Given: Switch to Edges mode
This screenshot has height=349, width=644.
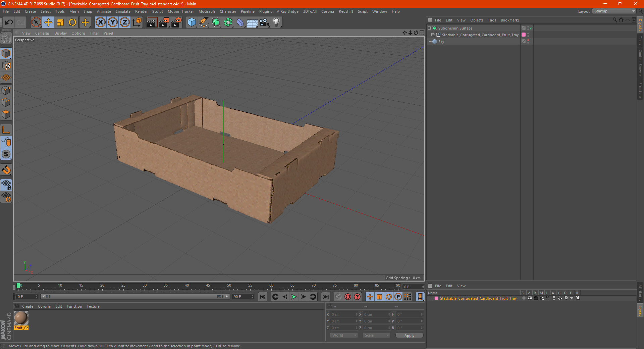Looking at the screenshot, I should [6, 102].
